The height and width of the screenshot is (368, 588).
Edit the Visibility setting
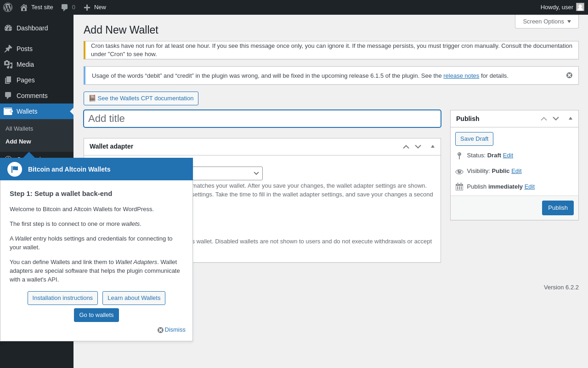point(516,171)
